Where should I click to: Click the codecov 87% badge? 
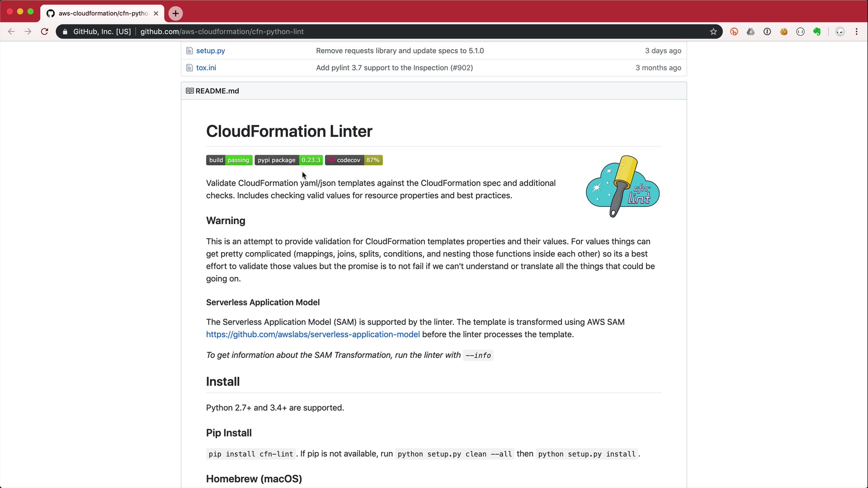tap(354, 160)
